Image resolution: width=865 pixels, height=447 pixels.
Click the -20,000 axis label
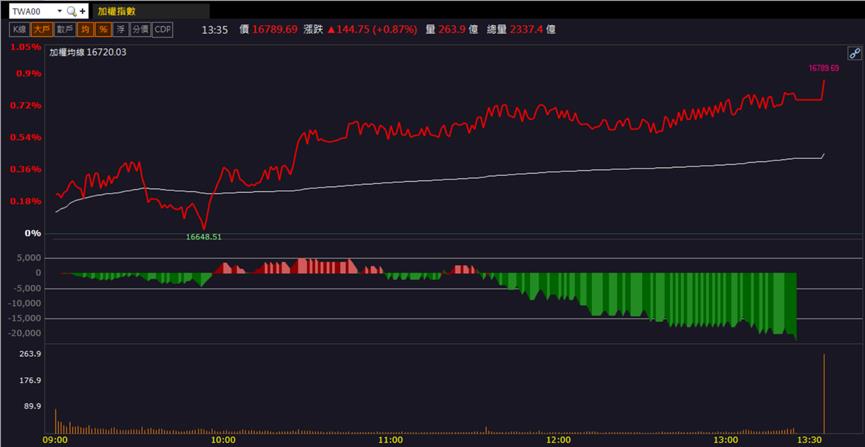(25, 333)
